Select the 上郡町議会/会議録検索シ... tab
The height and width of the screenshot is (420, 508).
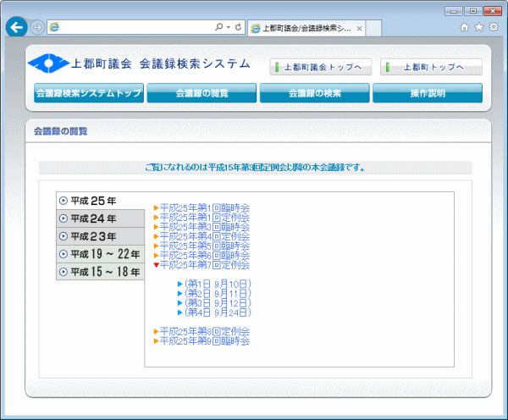306,29
